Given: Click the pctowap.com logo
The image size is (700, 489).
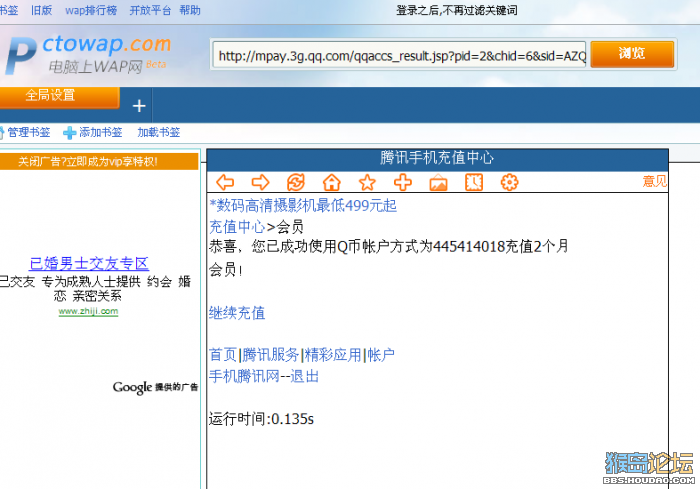Looking at the screenshot, I should (88, 54).
